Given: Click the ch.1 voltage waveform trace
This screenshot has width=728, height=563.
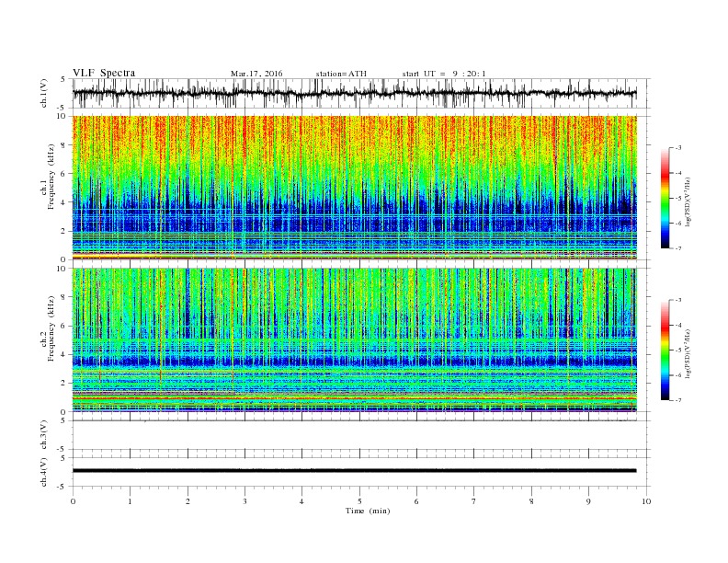Looking at the screenshot, I should click(x=354, y=93).
